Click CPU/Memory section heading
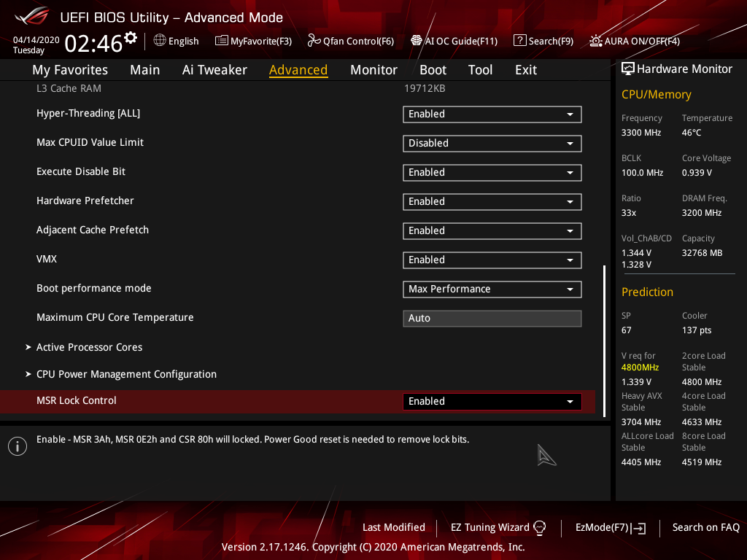The image size is (747, 560). coord(656,94)
